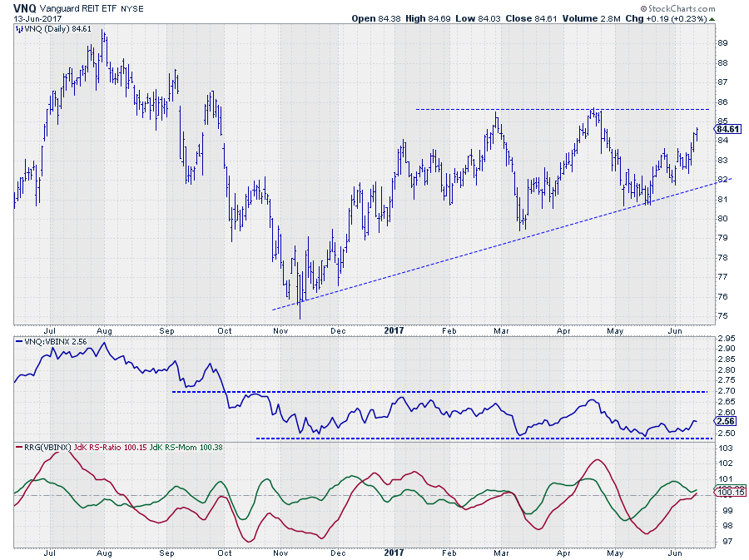Image resolution: width=749 pixels, height=560 pixels.
Task: Click the upper dashed line at 2.70 in ratio panel
Action: (x=441, y=392)
